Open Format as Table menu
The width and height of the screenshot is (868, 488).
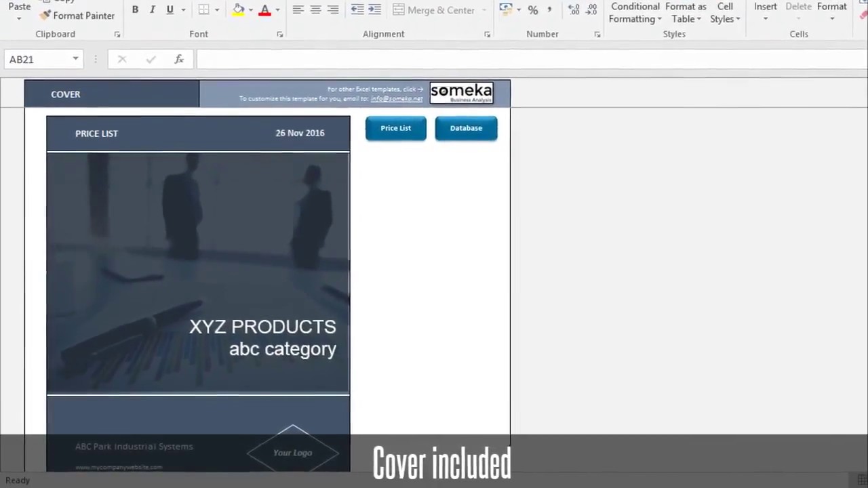686,13
